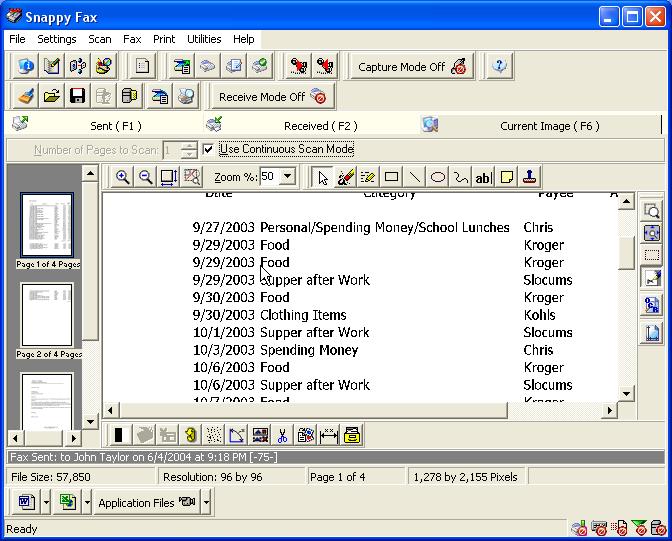Zoom out with the magnifier minus icon
The height and width of the screenshot is (541, 672).
tap(146, 177)
